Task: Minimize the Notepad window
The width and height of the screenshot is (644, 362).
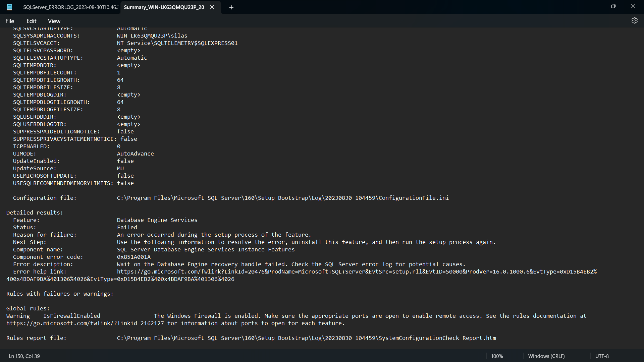Action: tap(594, 6)
